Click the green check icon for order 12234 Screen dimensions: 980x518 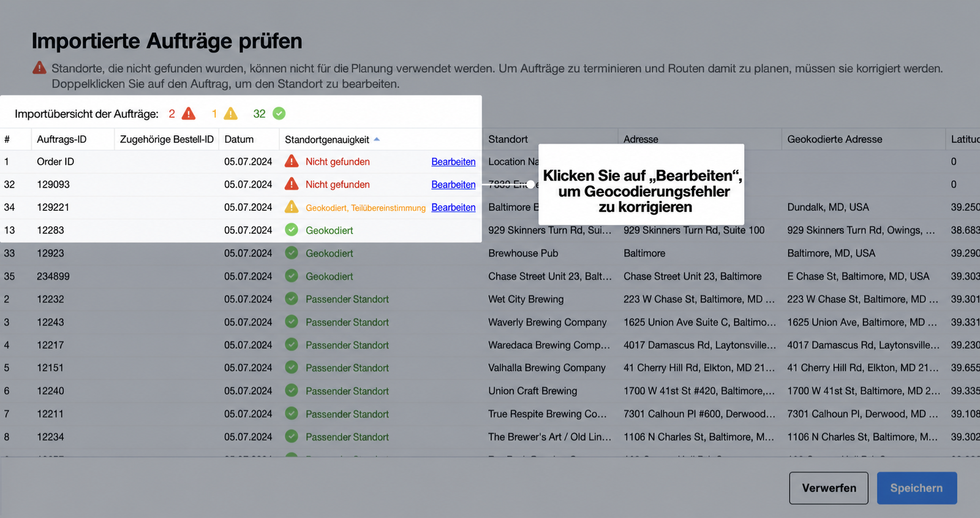click(292, 436)
